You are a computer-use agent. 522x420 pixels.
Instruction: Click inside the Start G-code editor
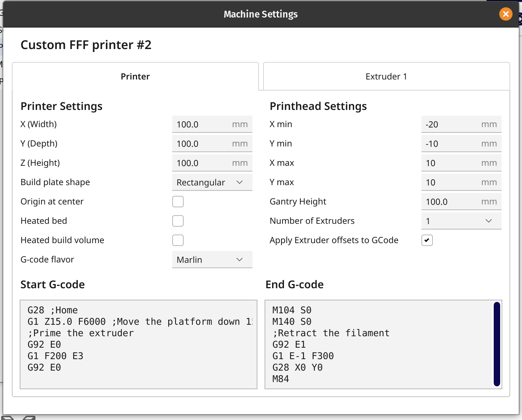coord(138,344)
